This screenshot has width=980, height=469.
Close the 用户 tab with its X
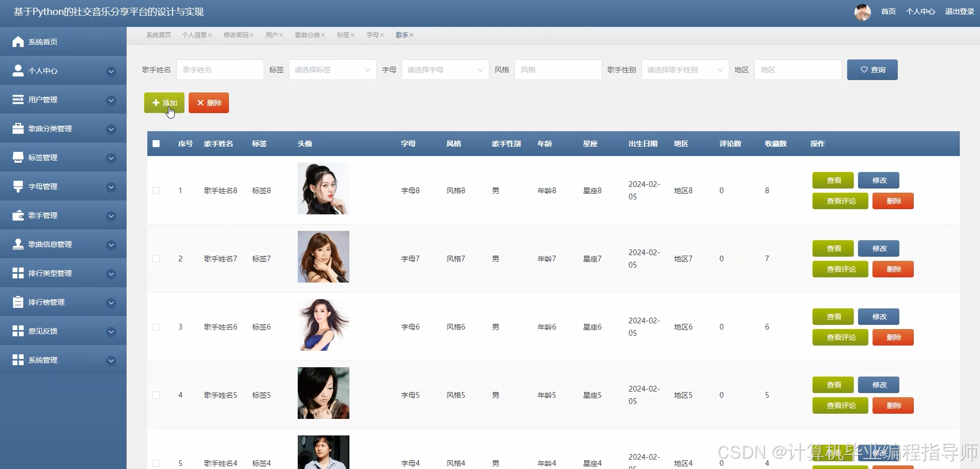tap(281, 35)
